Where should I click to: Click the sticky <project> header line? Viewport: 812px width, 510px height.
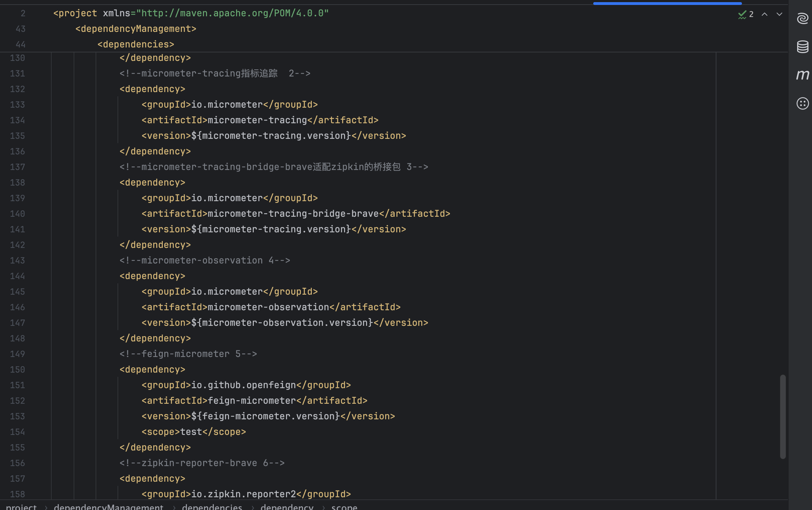191,13
